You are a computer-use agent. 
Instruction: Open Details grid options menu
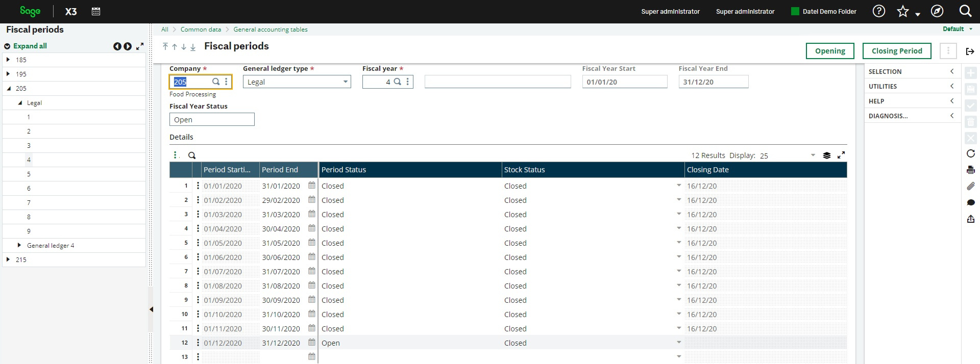point(175,155)
